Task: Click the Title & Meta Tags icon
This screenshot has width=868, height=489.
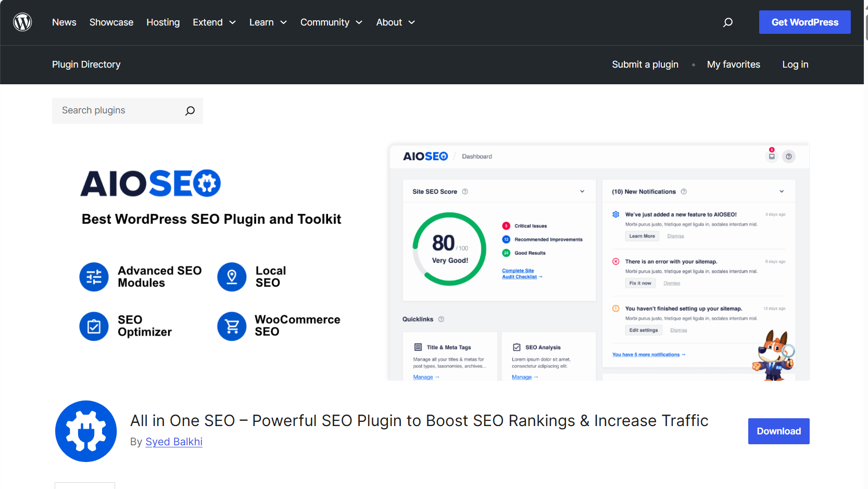Action: [x=418, y=347]
